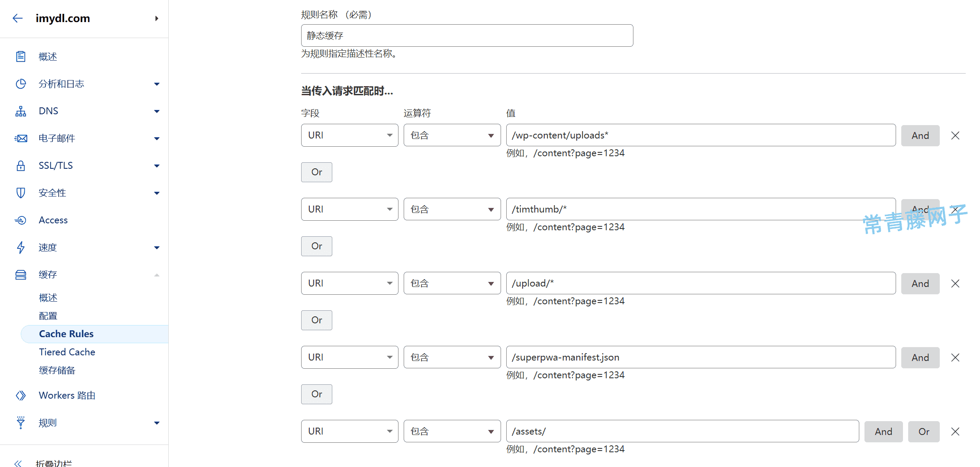The height and width of the screenshot is (467, 980).
Task: Collapse the 缓存 submenu arrow
Action: pos(157,275)
